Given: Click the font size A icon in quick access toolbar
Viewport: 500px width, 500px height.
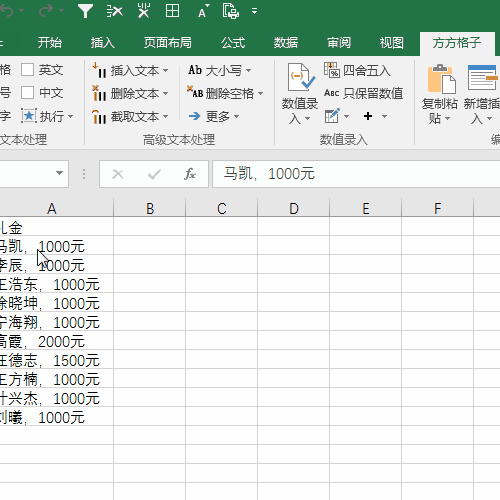Looking at the screenshot, I should (x=203, y=11).
